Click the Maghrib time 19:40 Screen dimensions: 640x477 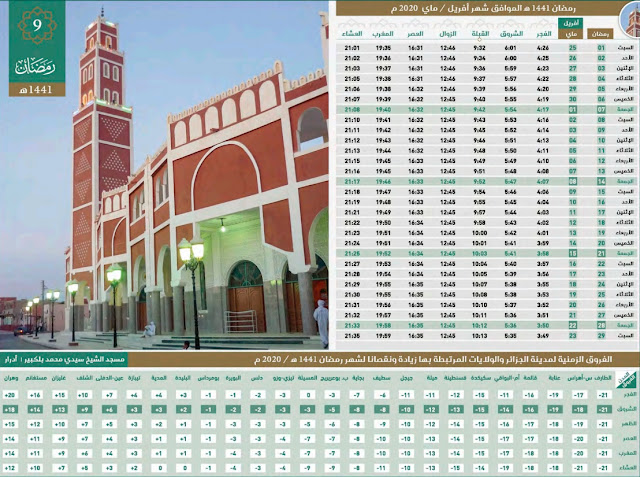click(383, 109)
